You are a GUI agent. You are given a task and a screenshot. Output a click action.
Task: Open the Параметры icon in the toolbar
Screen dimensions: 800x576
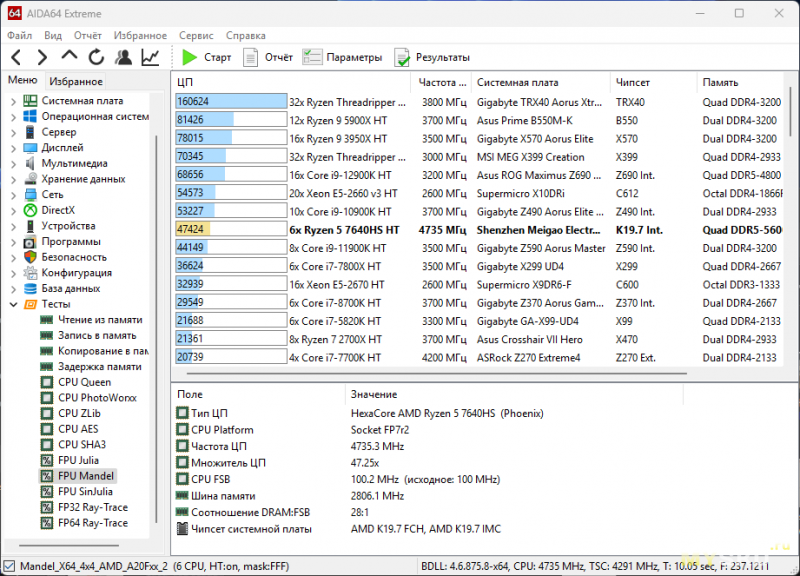pos(311,57)
